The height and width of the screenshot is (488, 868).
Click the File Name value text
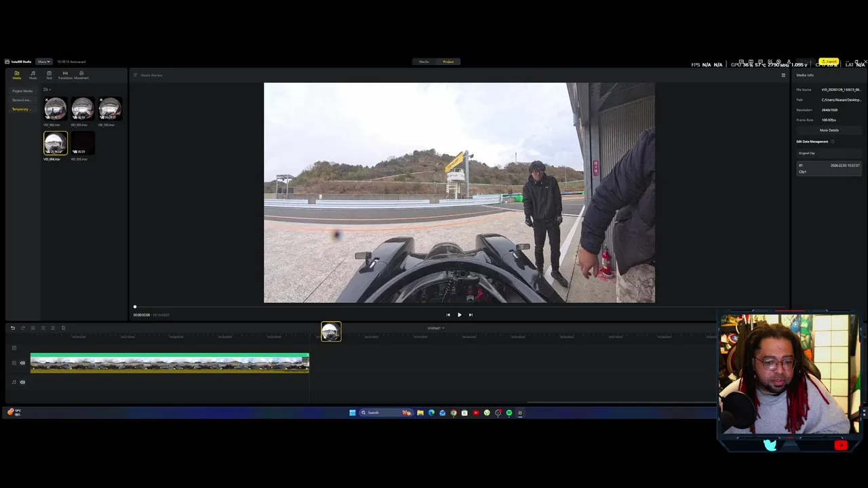[841, 89]
